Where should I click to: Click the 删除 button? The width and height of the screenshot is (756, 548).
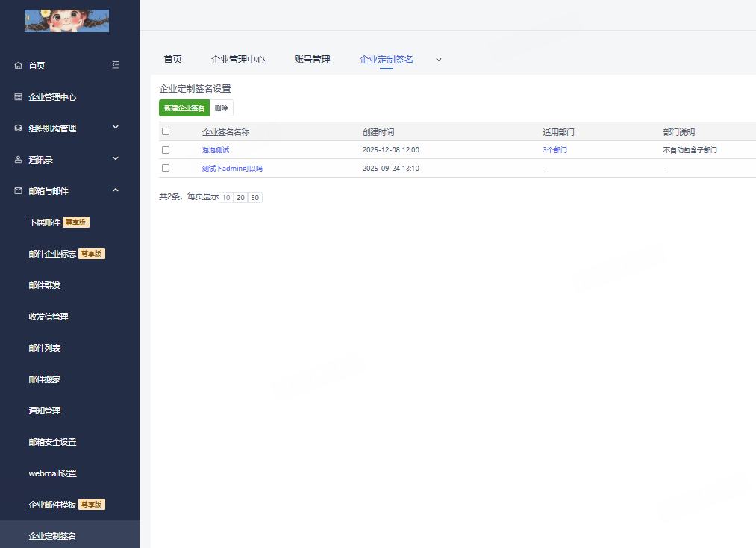click(x=222, y=108)
